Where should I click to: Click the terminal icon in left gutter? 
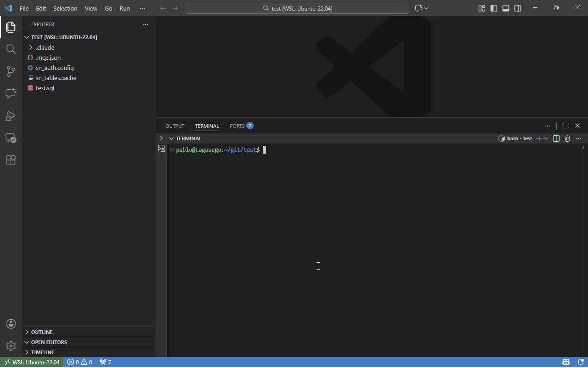(161, 149)
